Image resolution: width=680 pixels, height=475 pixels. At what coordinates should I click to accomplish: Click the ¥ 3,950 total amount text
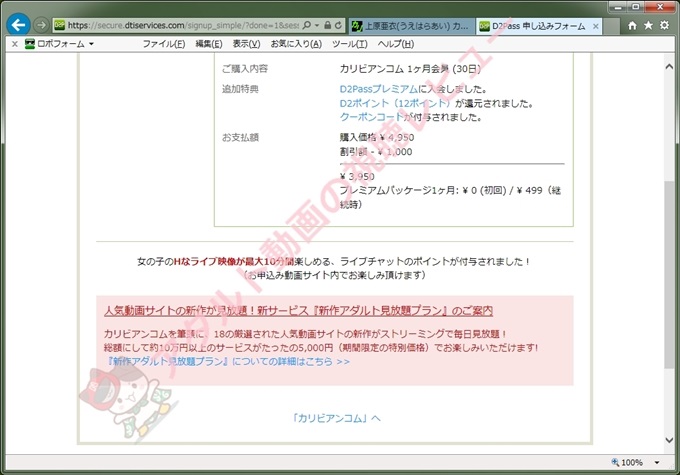pos(357,177)
